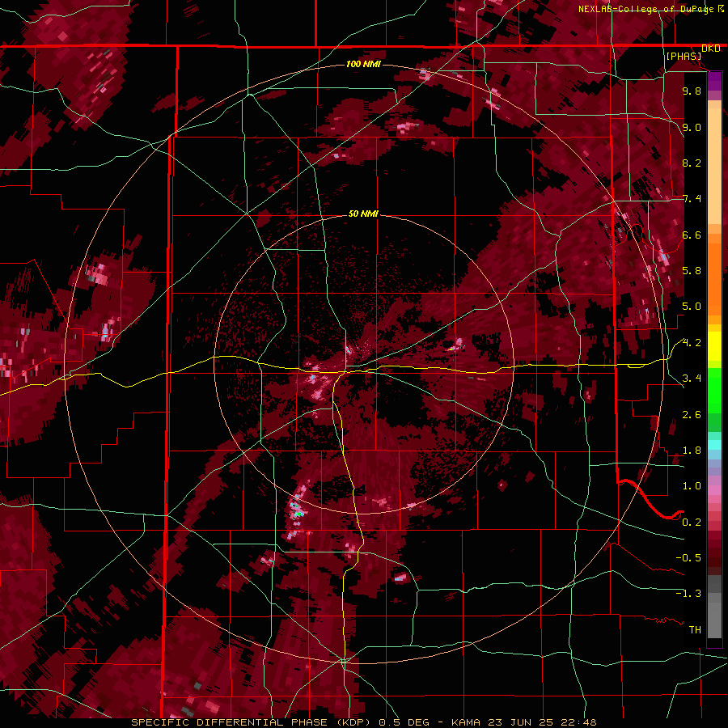Screen dimensions: 728x728
Task: Click the 7.4 scale value
Action: click(x=692, y=199)
